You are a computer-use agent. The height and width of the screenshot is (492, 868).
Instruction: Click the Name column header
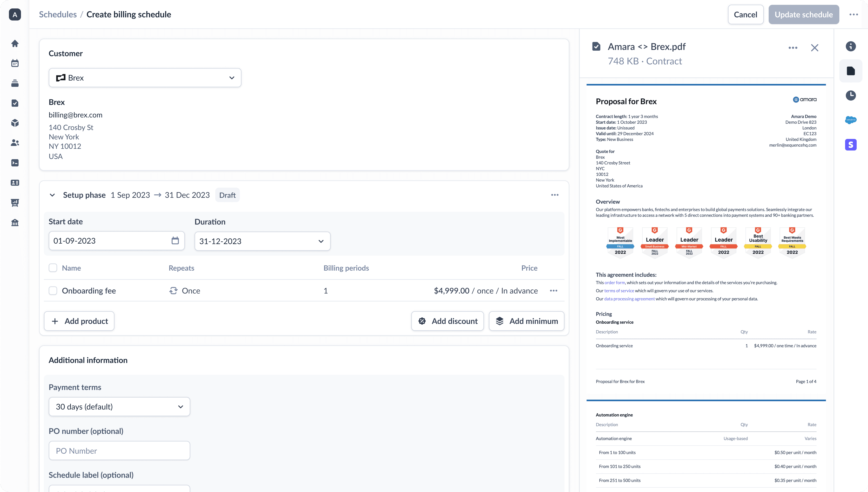[71, 268]
